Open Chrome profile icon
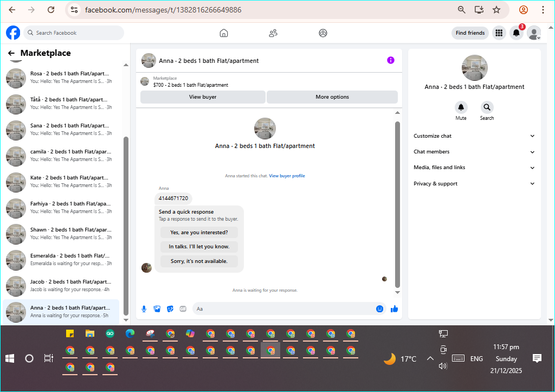The width and height of the screenshot is (555, 392). click(524, 10)
